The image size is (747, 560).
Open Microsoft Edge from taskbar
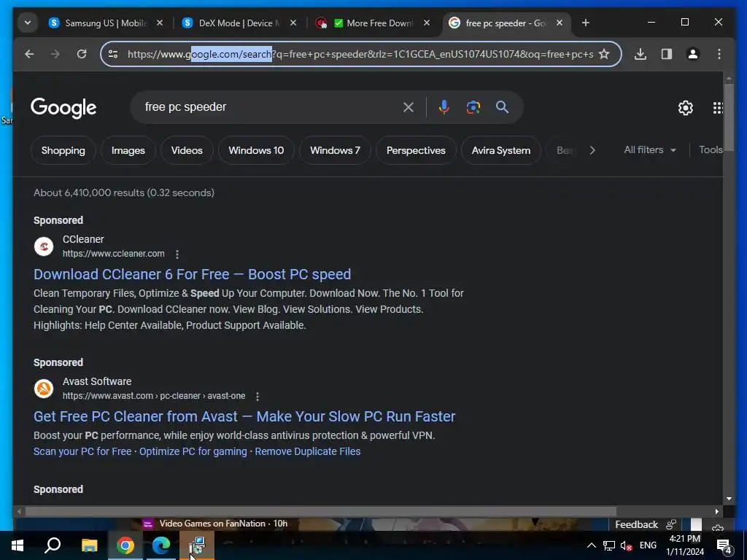click(161, 545)
